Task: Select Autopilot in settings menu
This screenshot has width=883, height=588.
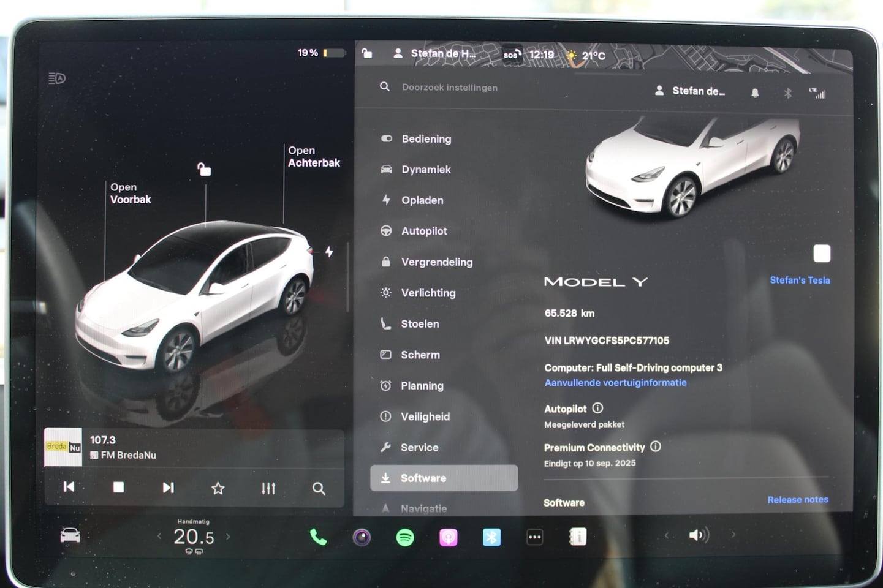Action: 424,231
